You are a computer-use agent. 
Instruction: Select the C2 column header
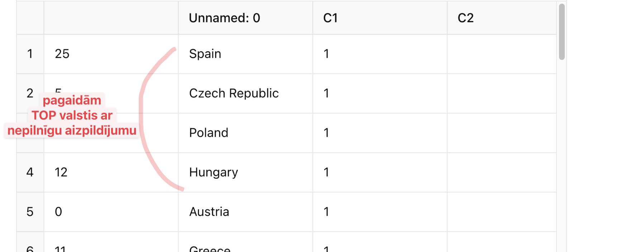502,18
